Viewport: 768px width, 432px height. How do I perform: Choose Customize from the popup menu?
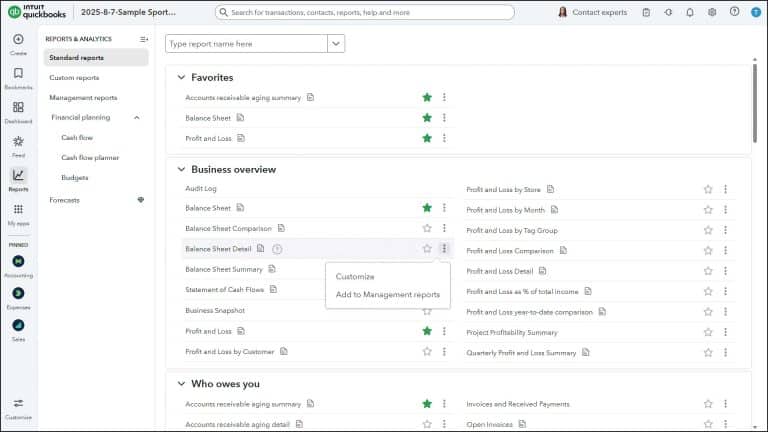355,277
